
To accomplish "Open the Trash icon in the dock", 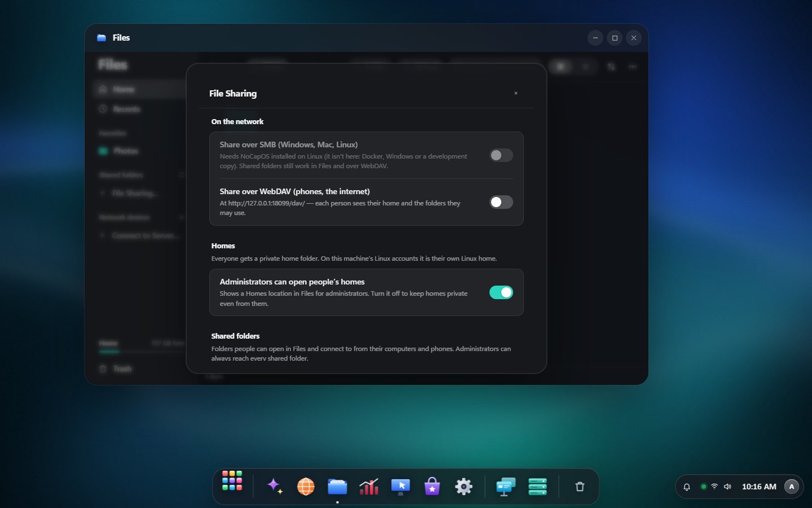I will (x=580, y=487).
